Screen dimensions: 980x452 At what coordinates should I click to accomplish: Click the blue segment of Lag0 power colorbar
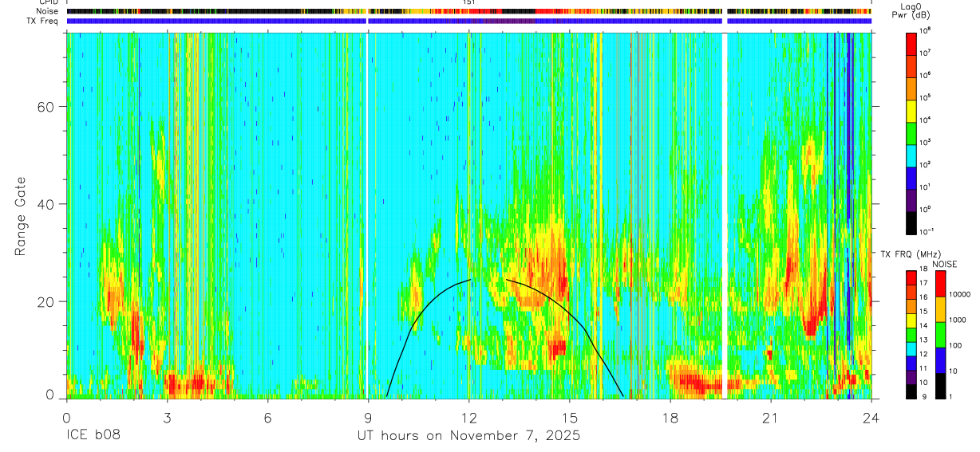pos(911,177)
